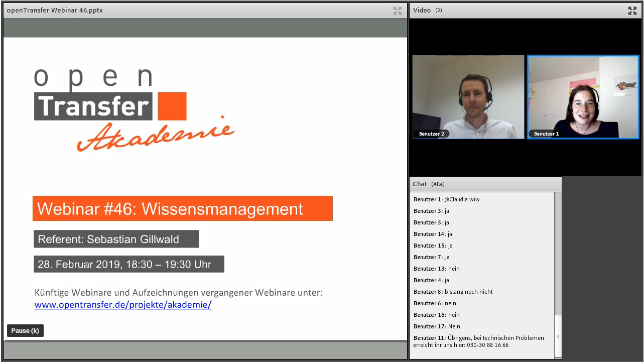Click Benutzer 11 technical support message
Screen dimensions: 644x362
[x=479, y=341]
